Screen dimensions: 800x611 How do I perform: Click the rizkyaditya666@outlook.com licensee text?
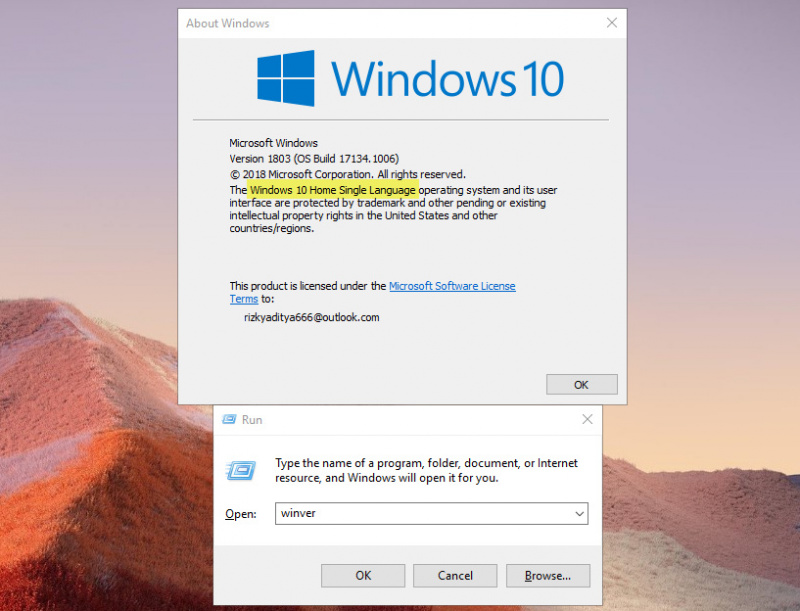click(x=312, y=317)
